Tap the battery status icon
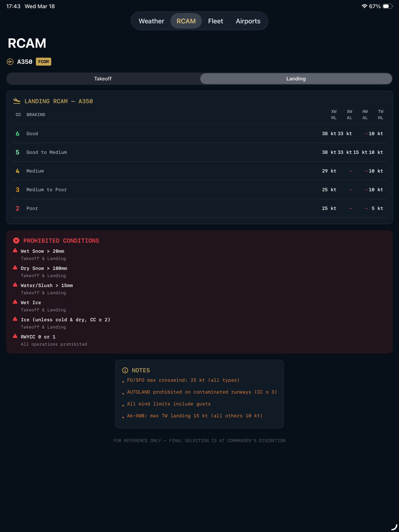The image size is (399, 532). (x=388, y=6)
